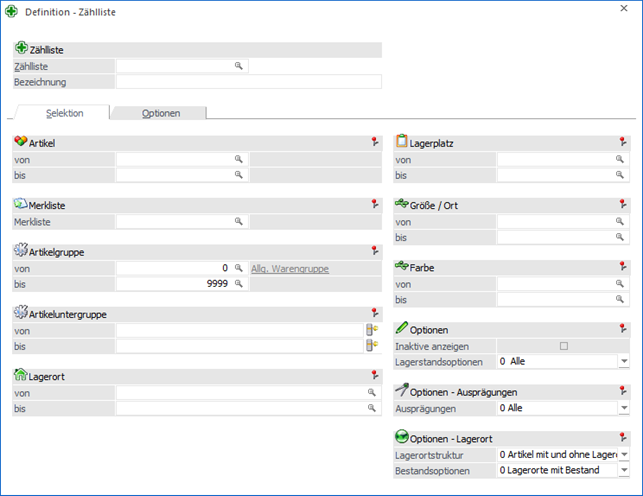Open lookup for Merkliste field

239,221
